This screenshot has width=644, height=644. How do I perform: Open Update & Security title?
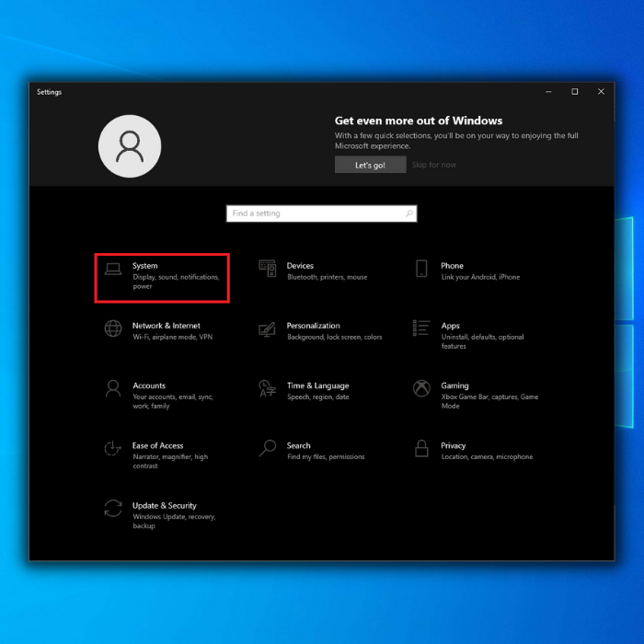tap(165, 506)
